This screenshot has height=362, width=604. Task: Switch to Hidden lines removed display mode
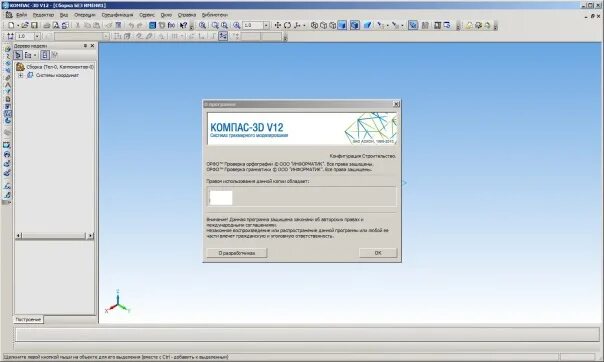(x=324, y=25)
